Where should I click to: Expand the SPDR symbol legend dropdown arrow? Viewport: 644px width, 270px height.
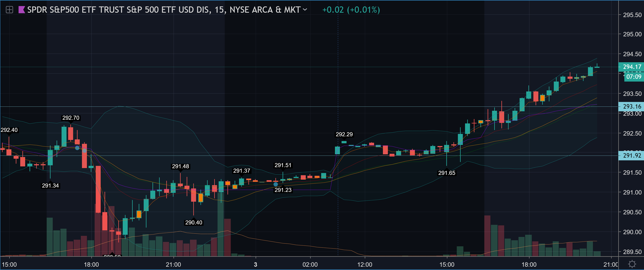[305, 10]
